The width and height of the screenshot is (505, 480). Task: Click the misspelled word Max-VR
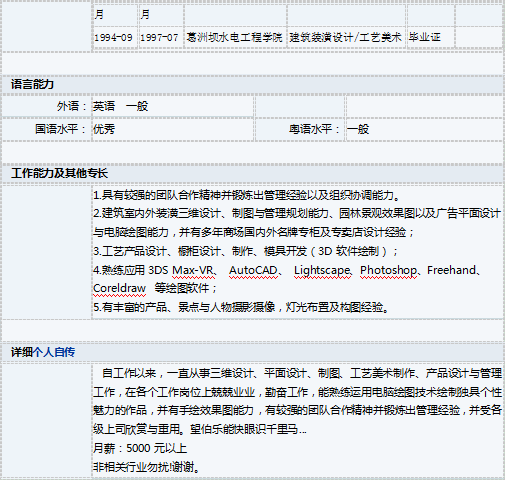[x=194, y=270]
